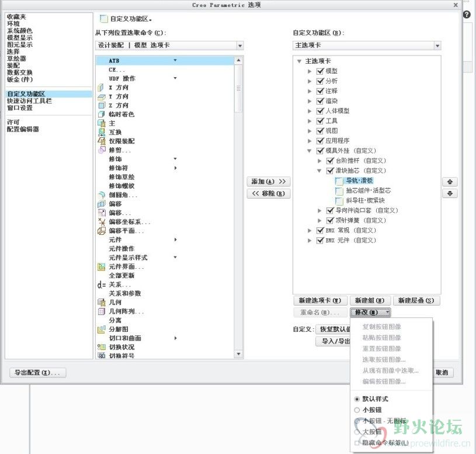The height and width of the screenshot is (454, 476).
Task: Open the 配置编辑器 category
Action: coord(23,129)
